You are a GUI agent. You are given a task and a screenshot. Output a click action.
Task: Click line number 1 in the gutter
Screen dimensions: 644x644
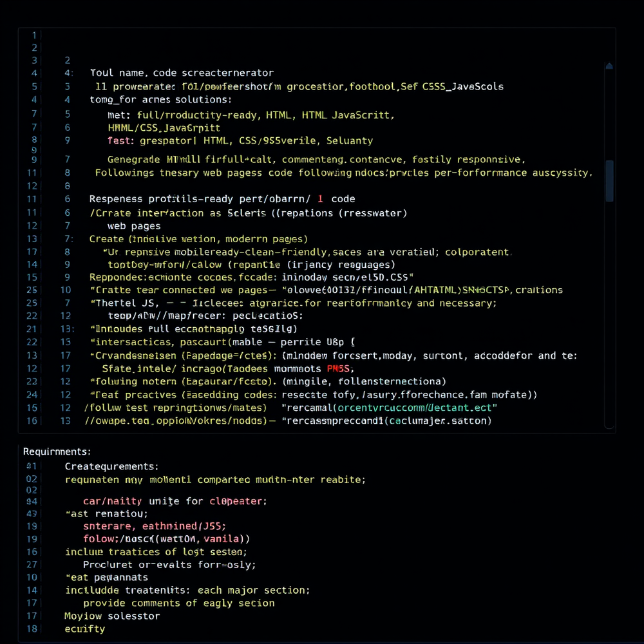click(x=33, y=34)
